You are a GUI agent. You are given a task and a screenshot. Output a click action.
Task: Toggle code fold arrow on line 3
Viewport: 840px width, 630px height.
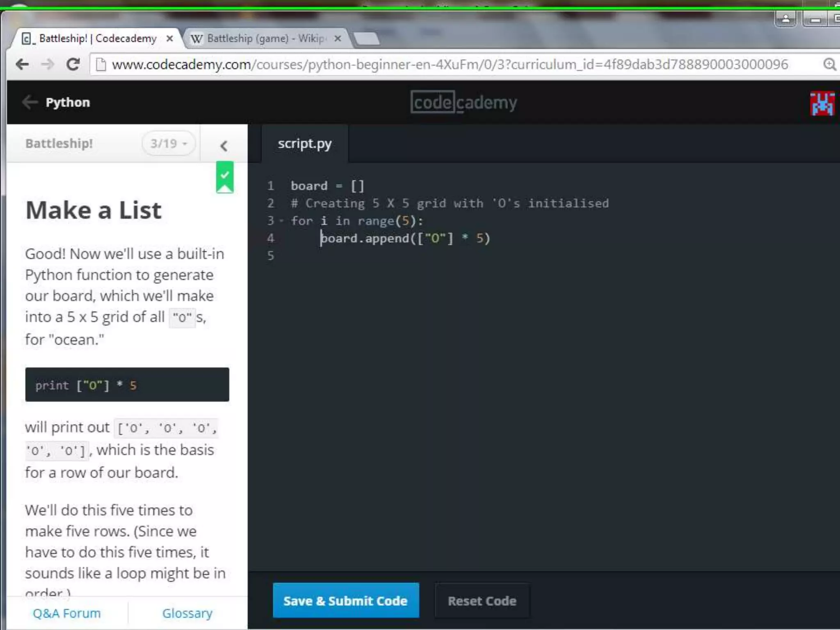tap(281, 221)
